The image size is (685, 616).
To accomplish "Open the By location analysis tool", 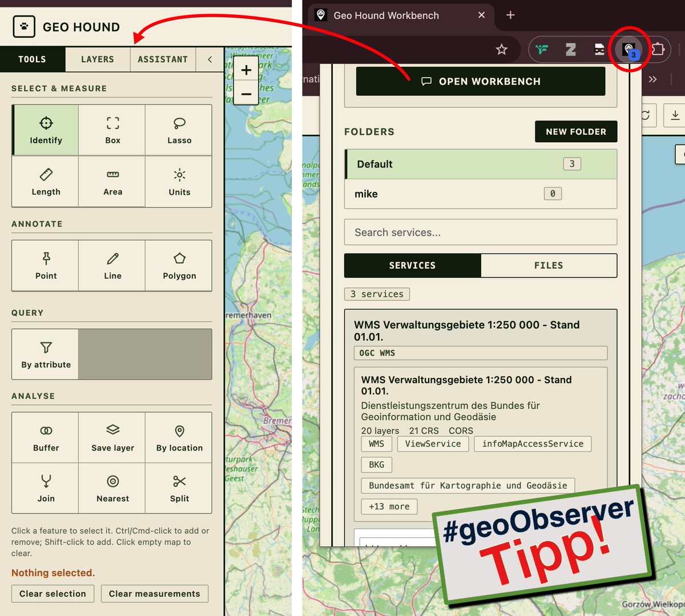I will [x=179, y=438].
